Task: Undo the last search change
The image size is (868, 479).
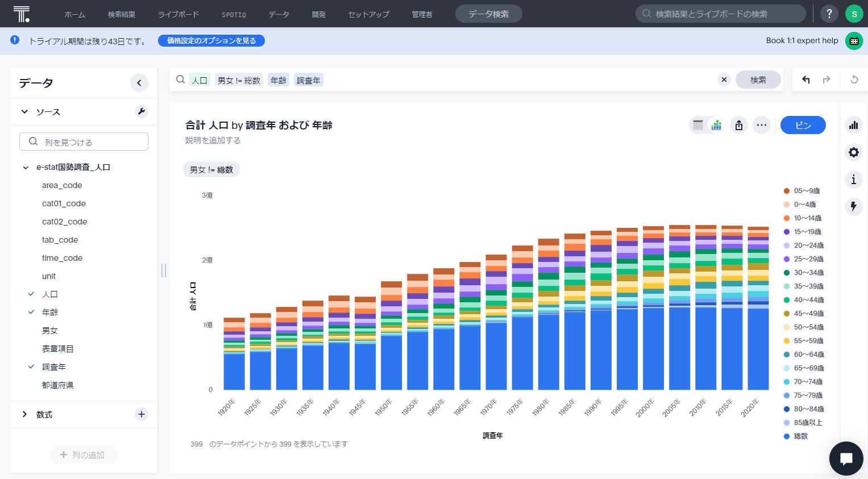Action: (x=805, y=80)
